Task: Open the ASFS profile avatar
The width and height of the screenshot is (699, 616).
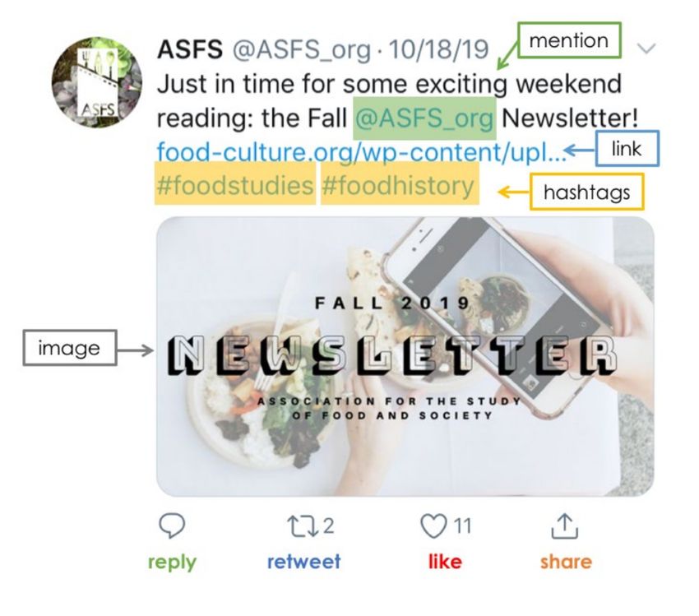Action: click(x=97, y=82)
